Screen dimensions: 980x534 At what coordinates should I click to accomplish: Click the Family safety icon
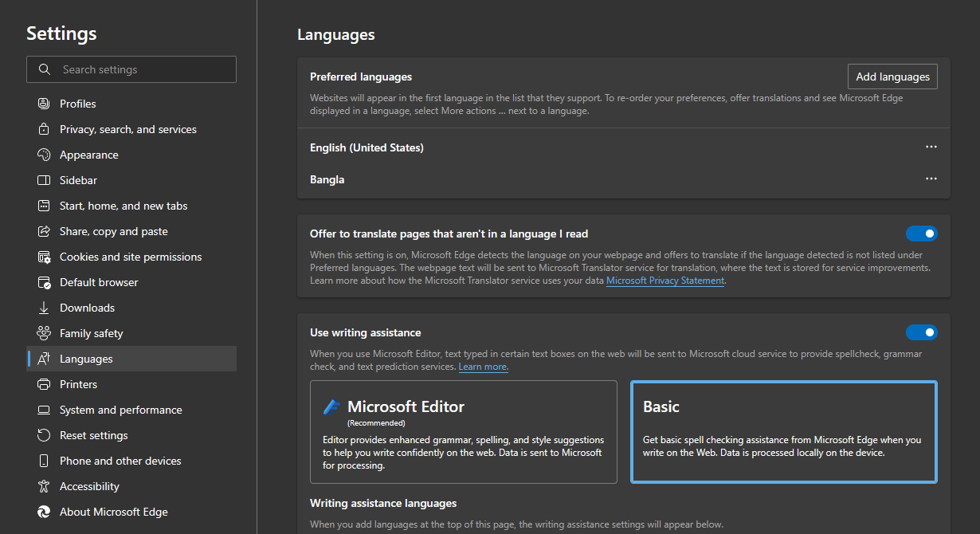point(44,333)
